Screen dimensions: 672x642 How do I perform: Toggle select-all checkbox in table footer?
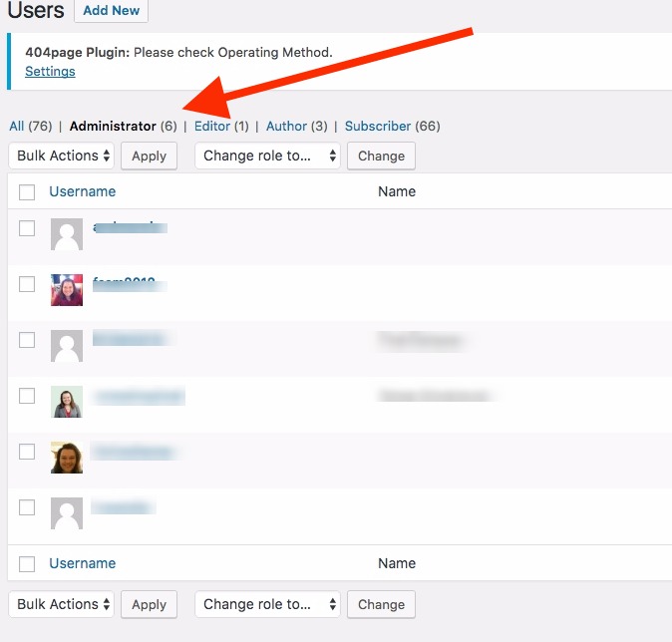[27, 564]
